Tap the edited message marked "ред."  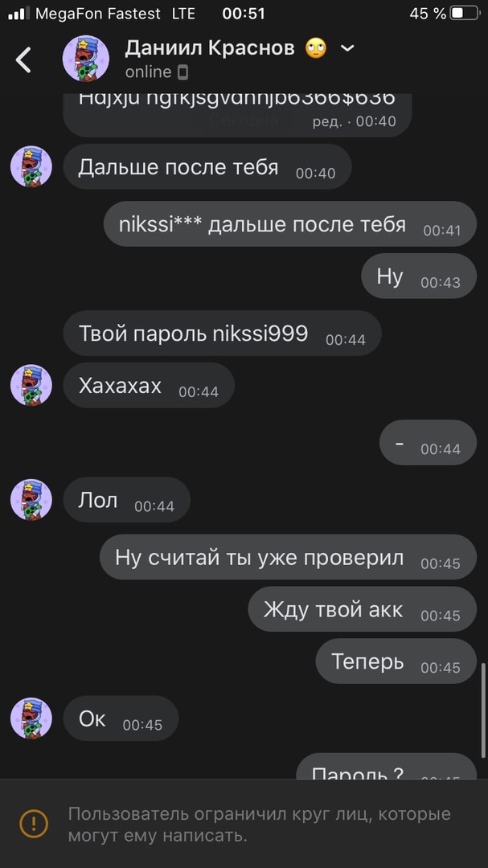tap(237, 115)
